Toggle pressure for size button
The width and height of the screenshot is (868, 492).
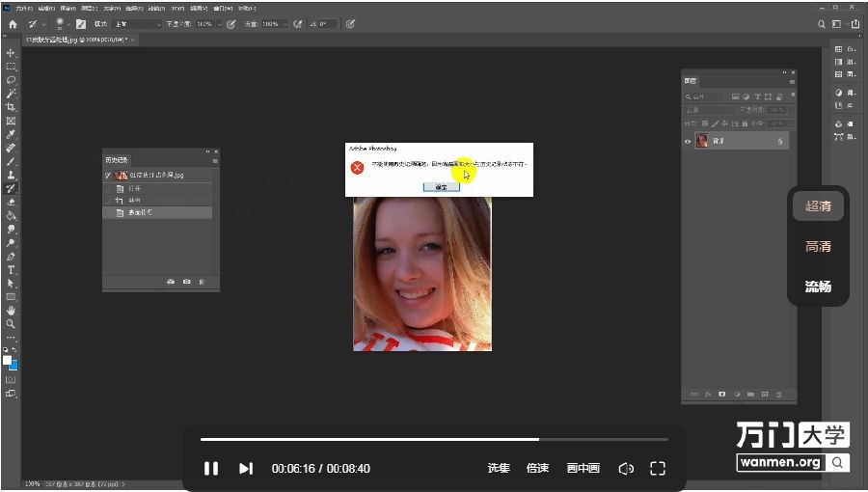pos(350,24)
